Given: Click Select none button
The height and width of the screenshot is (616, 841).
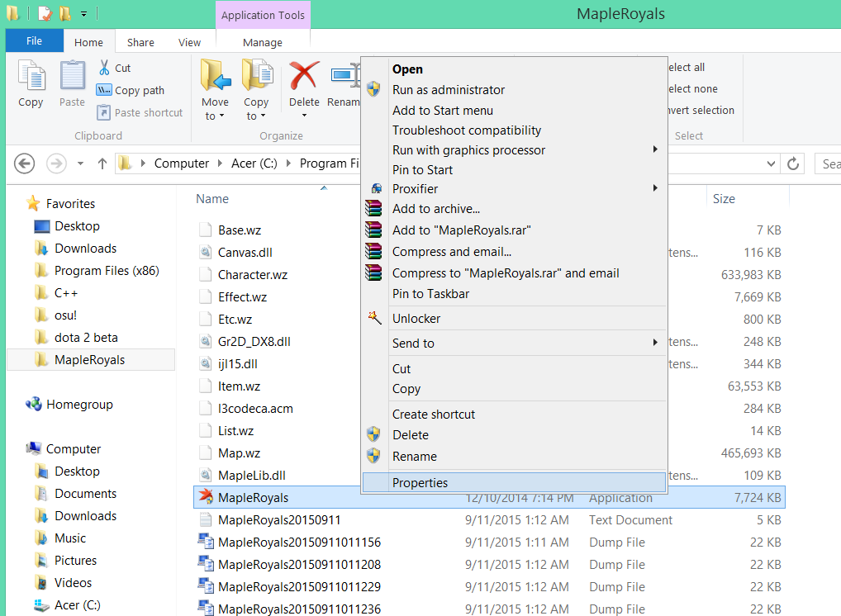Looking at the screenshot, I should tap(693, 88).
